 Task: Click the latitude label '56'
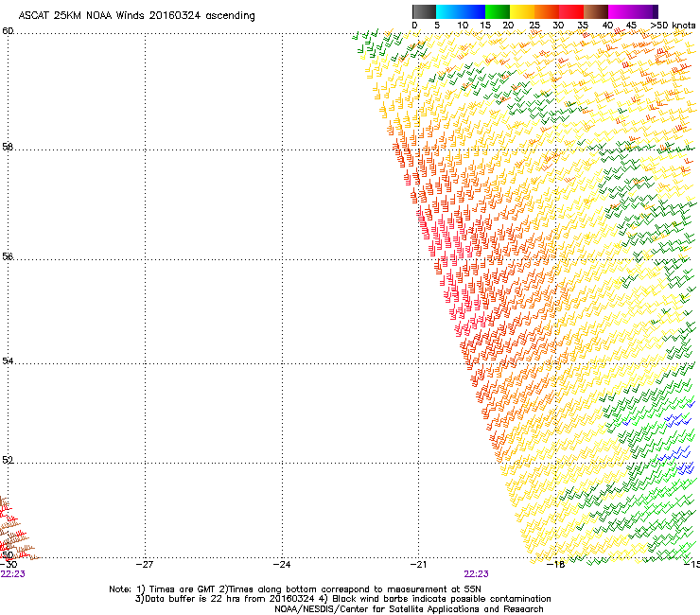point(8,256)
